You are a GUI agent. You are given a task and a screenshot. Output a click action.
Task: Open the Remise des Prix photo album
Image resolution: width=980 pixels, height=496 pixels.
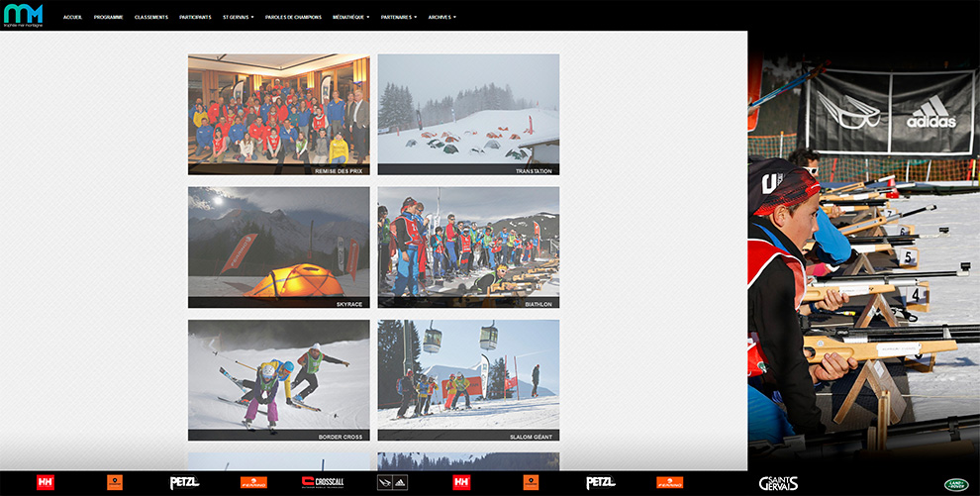(278, 114)
